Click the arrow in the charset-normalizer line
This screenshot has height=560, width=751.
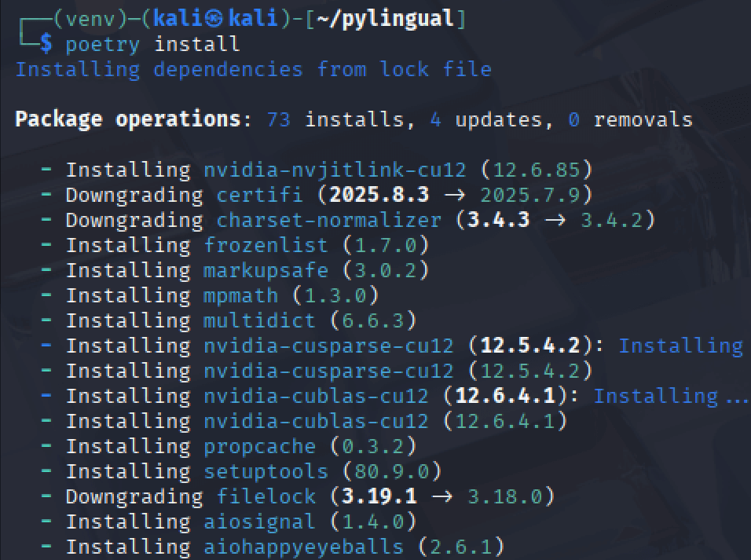point(555,220)
